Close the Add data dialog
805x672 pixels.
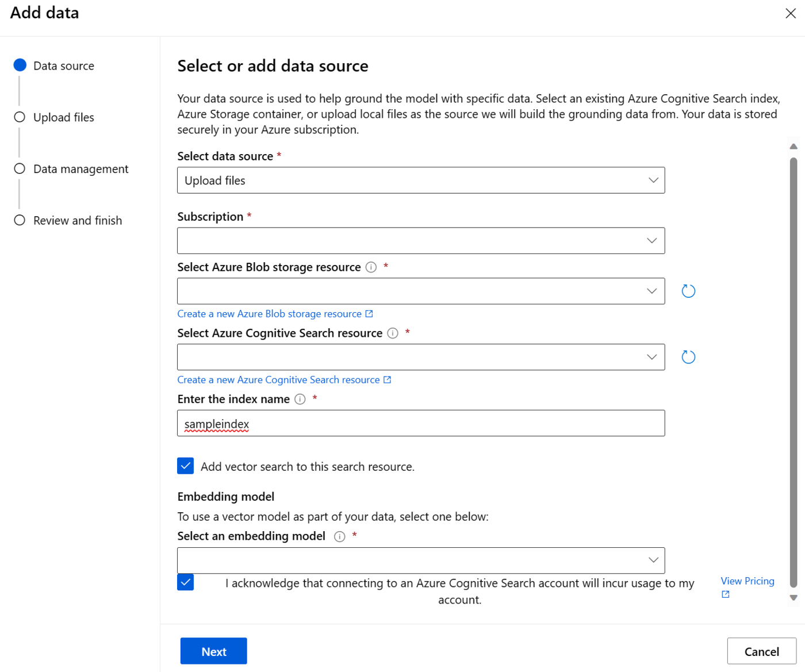[791, 13]
